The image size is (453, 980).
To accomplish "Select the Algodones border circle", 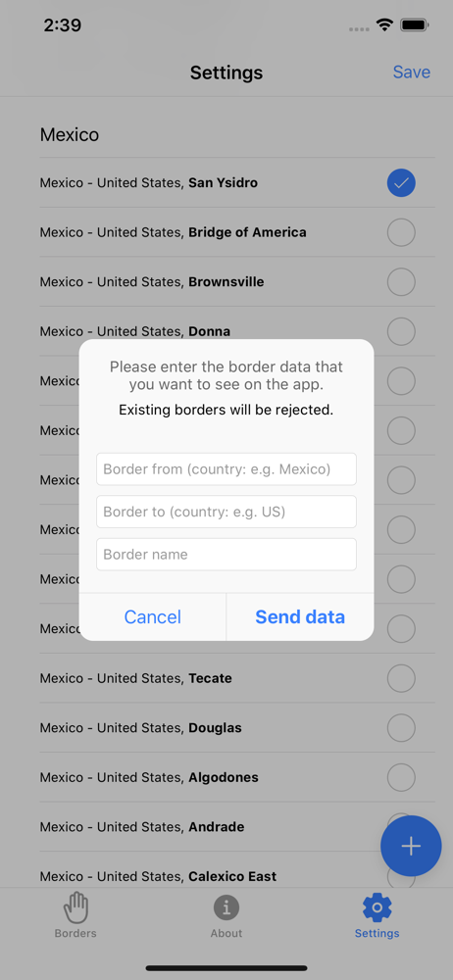I will [401, 777].
